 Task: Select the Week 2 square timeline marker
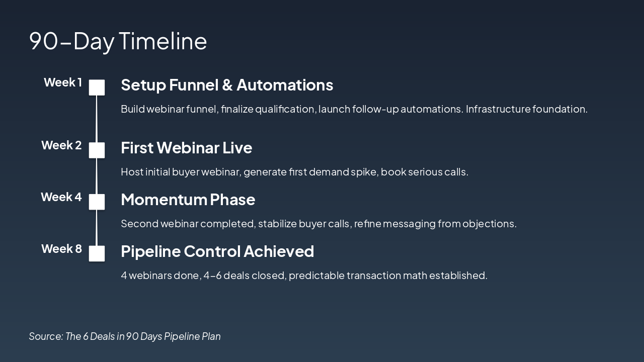[x=97, y=150]
